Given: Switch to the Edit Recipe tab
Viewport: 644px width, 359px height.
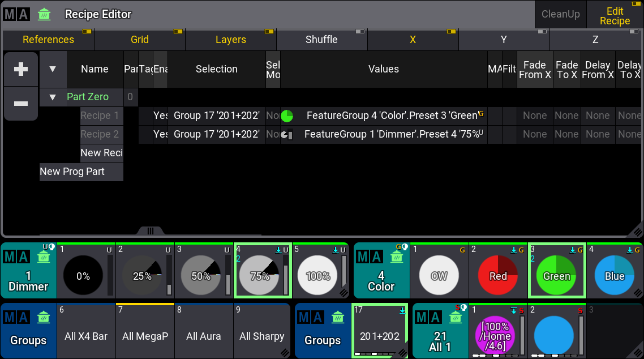Looking at the screenshot, I should (615, 15).
